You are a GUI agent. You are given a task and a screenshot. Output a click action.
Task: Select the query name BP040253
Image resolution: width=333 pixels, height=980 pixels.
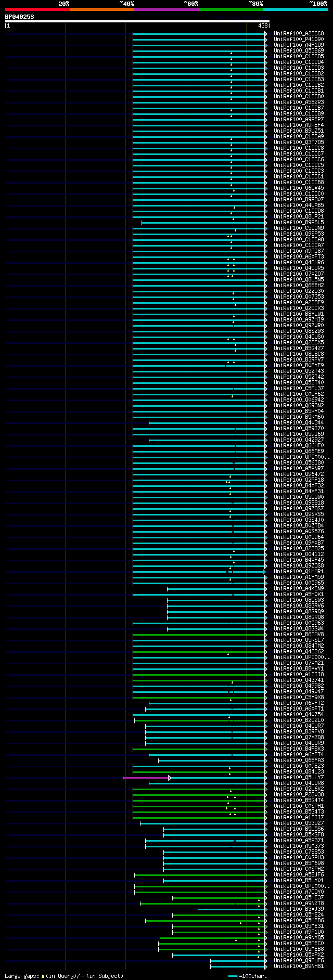pyautogui.click(x=20, y=17)
